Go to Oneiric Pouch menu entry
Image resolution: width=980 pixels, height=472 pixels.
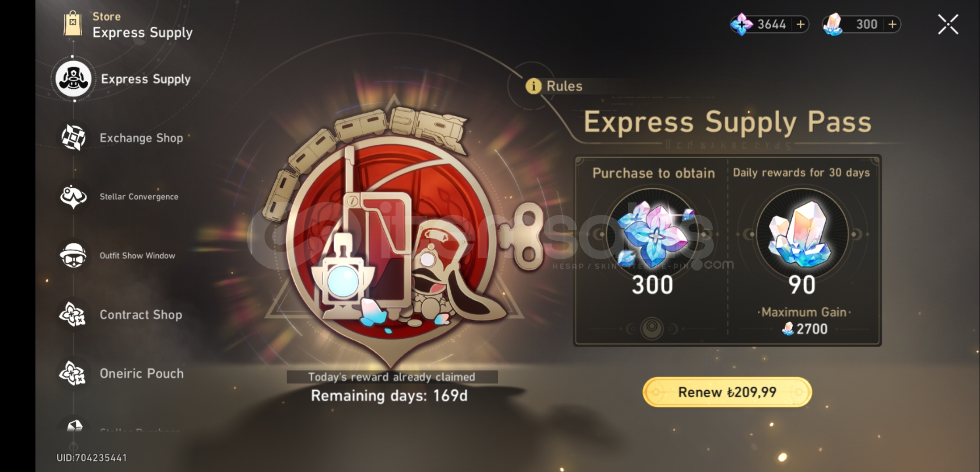tap(142, 374)
